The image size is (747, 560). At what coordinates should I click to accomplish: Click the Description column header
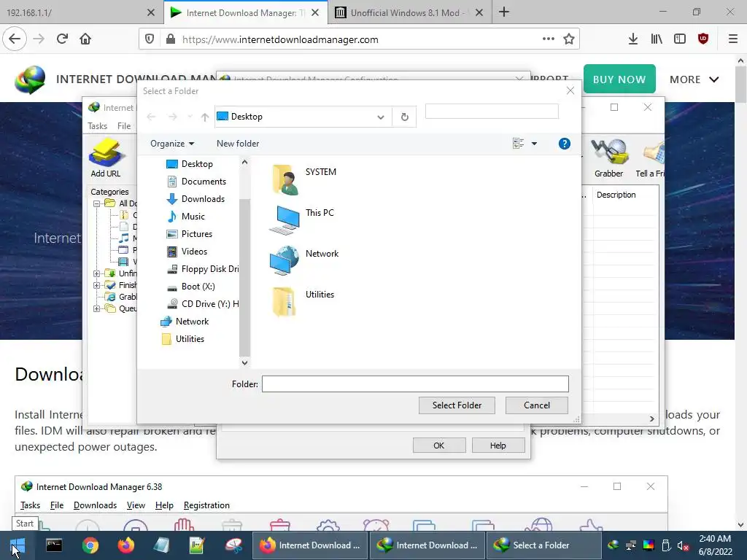[616, 195]
